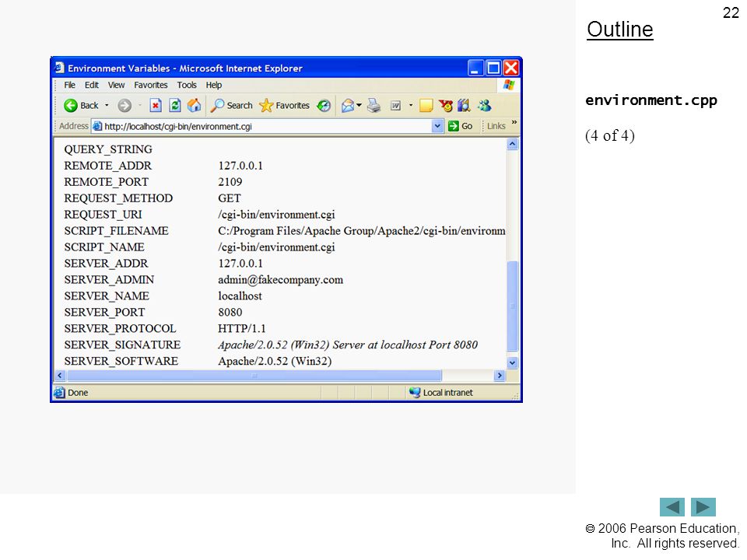
Task: Select the SERVER_PORT value 8080
Action: point(230,312)
